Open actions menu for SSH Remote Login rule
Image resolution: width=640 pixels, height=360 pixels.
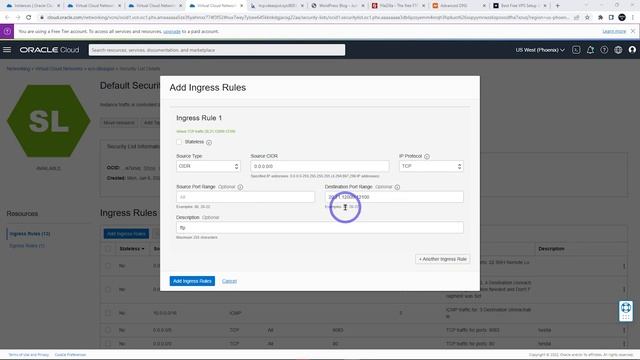pyautogui.click(x=624, y=266)
